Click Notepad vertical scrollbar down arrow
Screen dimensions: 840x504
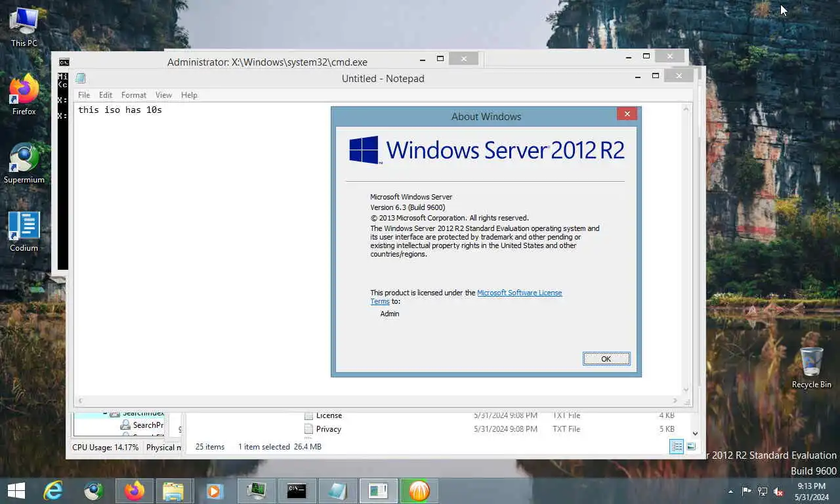point(686,390)
